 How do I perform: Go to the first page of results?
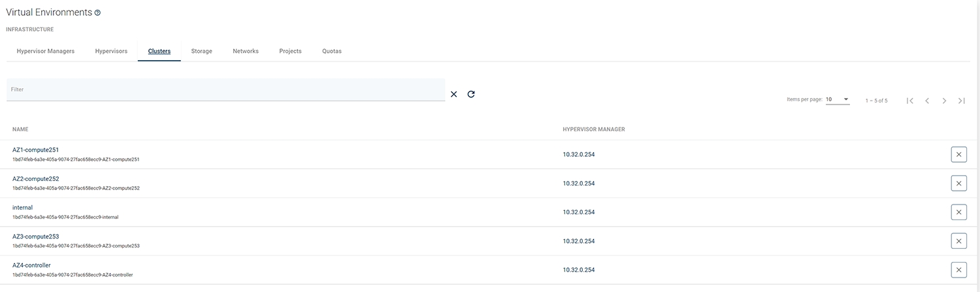coord(910,101)
